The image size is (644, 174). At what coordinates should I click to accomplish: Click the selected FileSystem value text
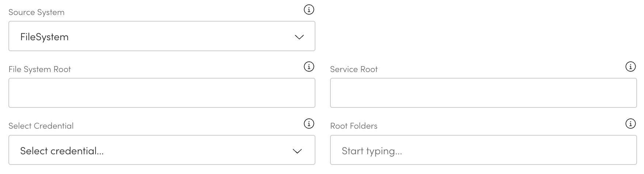(x=45, y=37)
